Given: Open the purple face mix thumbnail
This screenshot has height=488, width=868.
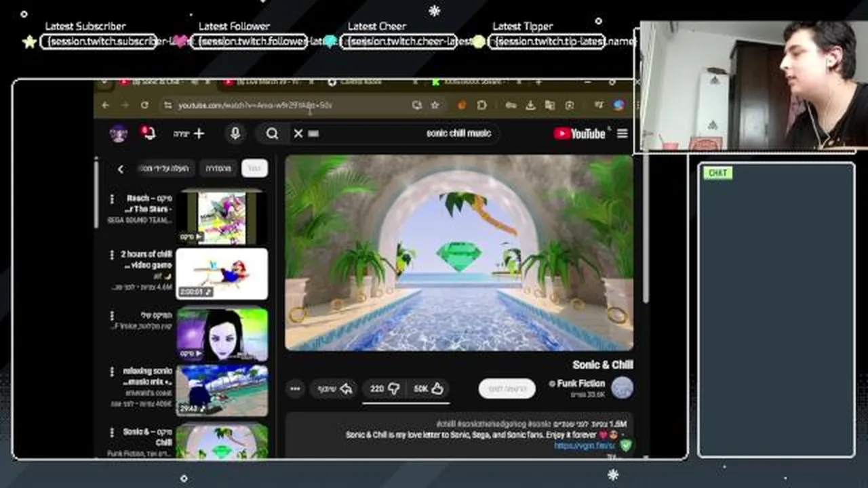Looking at the screenshot, I should [222, 334].
